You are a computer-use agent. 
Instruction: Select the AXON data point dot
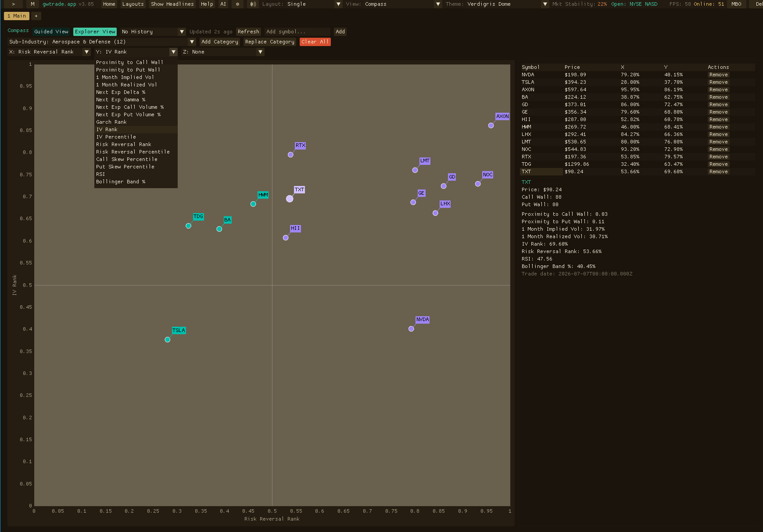coord(491,125)
